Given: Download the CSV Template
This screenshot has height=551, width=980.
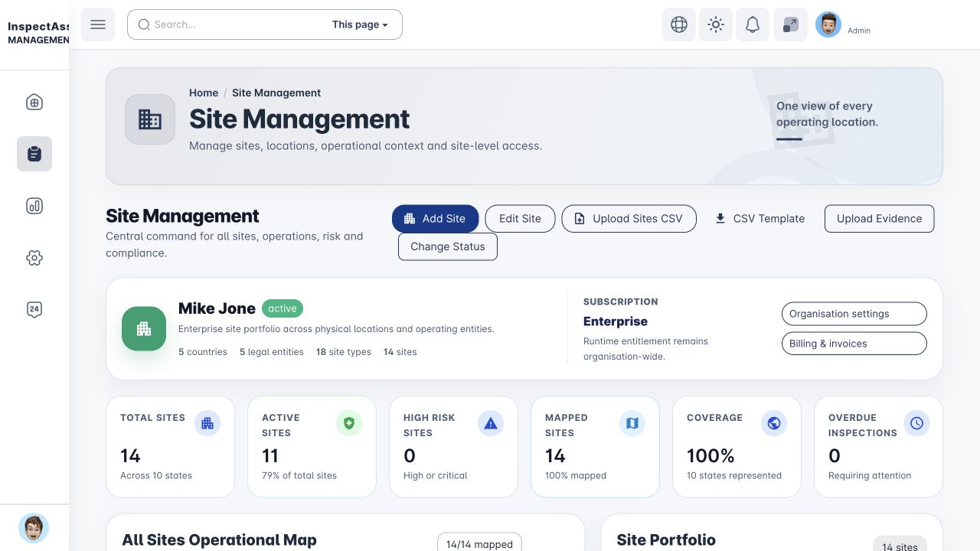Looking at the screenshot, I should [x=759, y=218].
